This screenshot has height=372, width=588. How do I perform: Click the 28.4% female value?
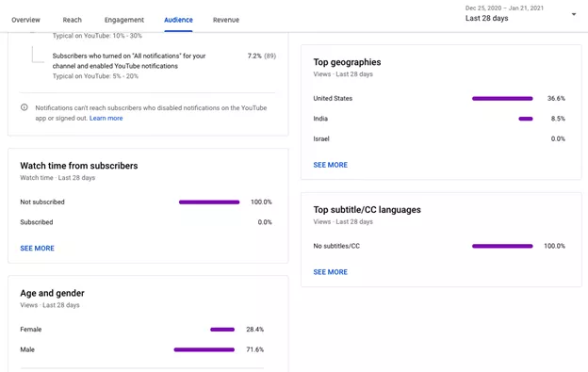[255, 330]
